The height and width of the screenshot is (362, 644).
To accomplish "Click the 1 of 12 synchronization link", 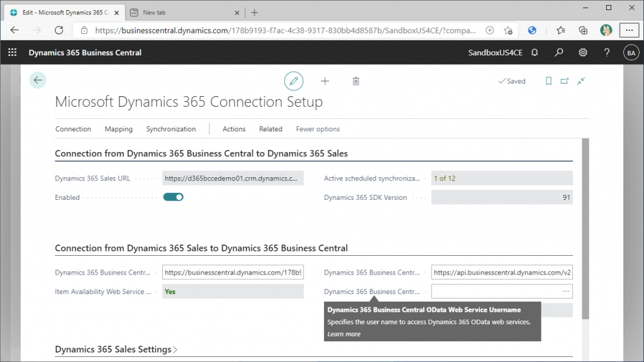I will coord(445,178).
